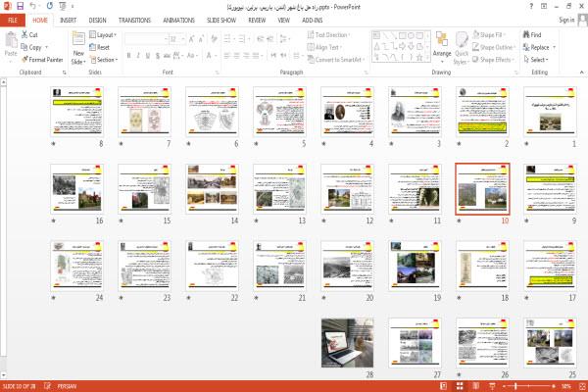Open the FILE tab
The image size is (588, 392).
(x=13, y=20)
